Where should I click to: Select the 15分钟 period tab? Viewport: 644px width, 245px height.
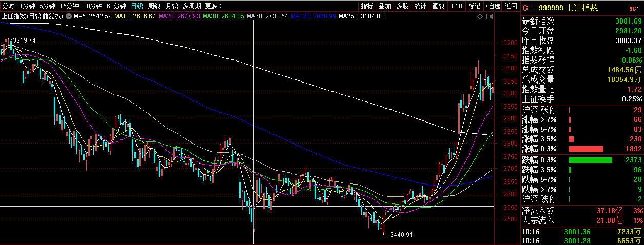[x=69, y=6]
